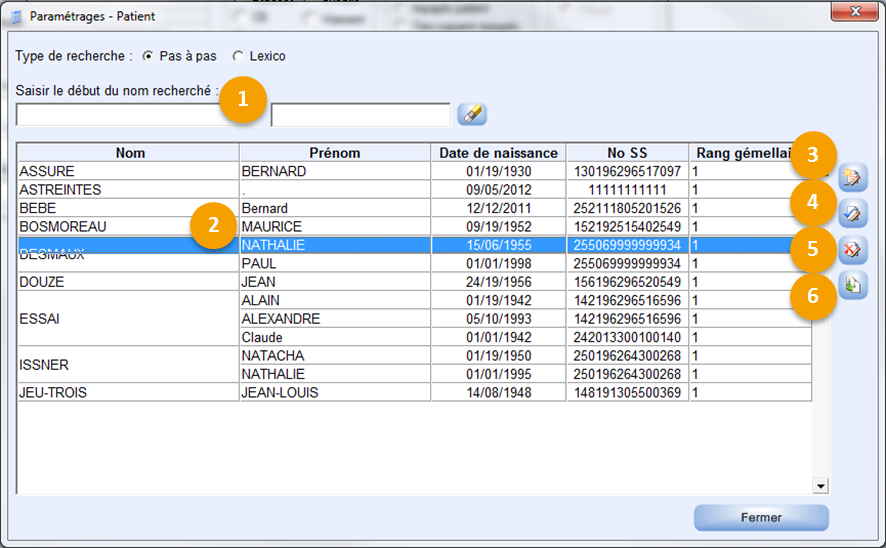The height and width of the screenshot is (548, 886).
Task: Click the new patient icon button
Action: pyautogui.click(x=853, y=178)
